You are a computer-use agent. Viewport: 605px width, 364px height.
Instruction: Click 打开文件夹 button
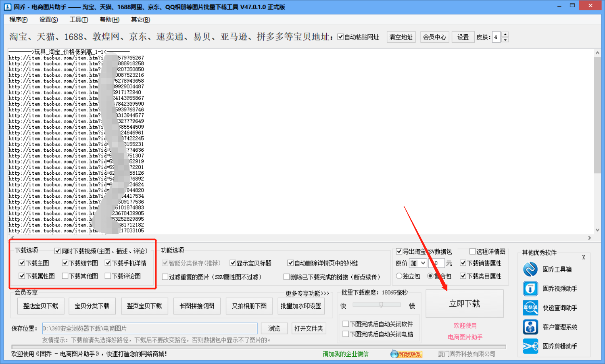(309, 328)
